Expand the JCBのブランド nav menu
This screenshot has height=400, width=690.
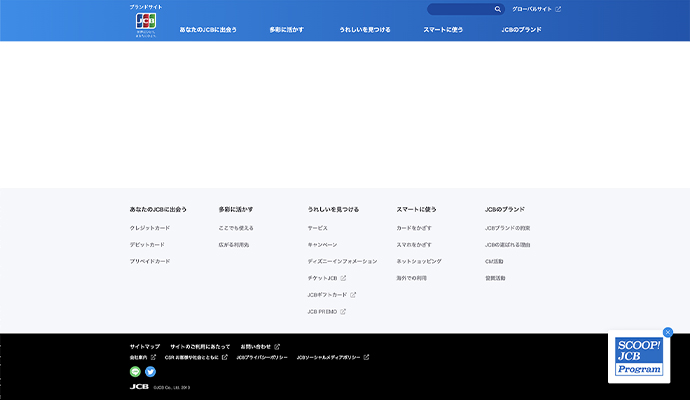[521, 30]
